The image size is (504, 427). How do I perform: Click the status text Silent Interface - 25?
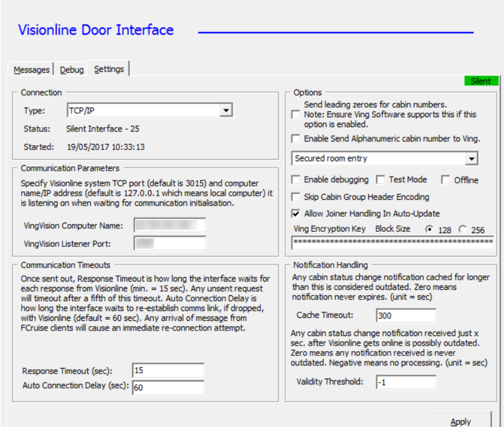tap(103, 129)
